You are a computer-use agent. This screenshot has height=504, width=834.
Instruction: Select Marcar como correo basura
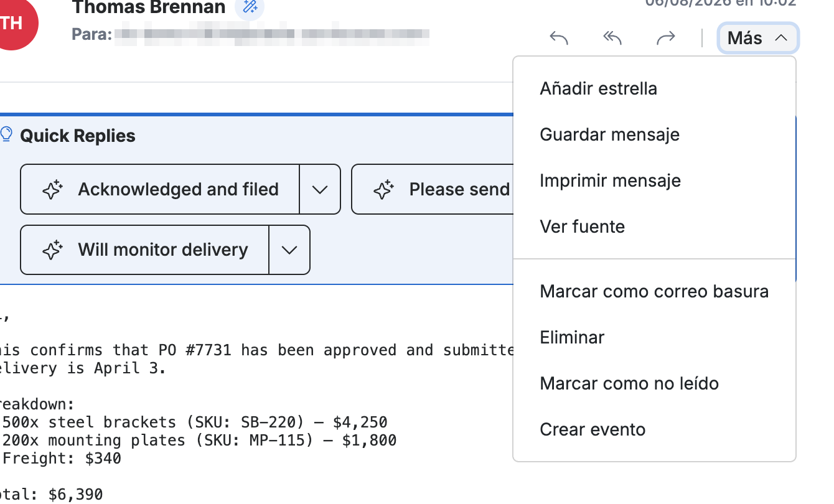pyautogui.click(x=654, y=291)
